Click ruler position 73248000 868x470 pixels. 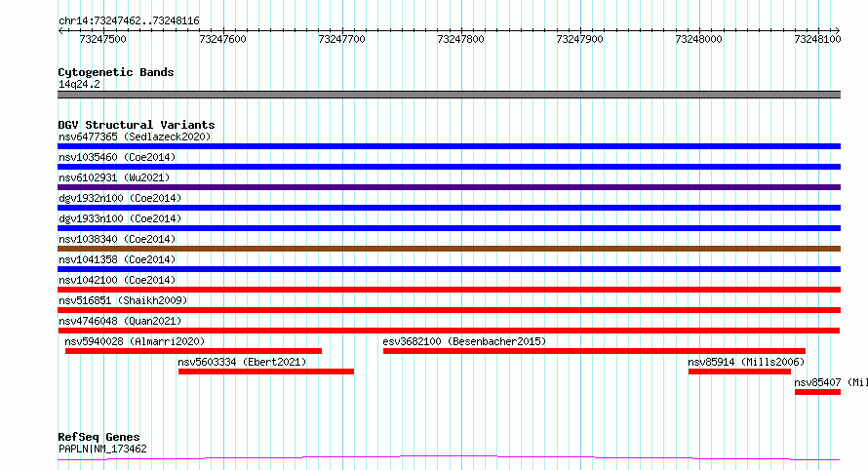[x=698, y=39]
